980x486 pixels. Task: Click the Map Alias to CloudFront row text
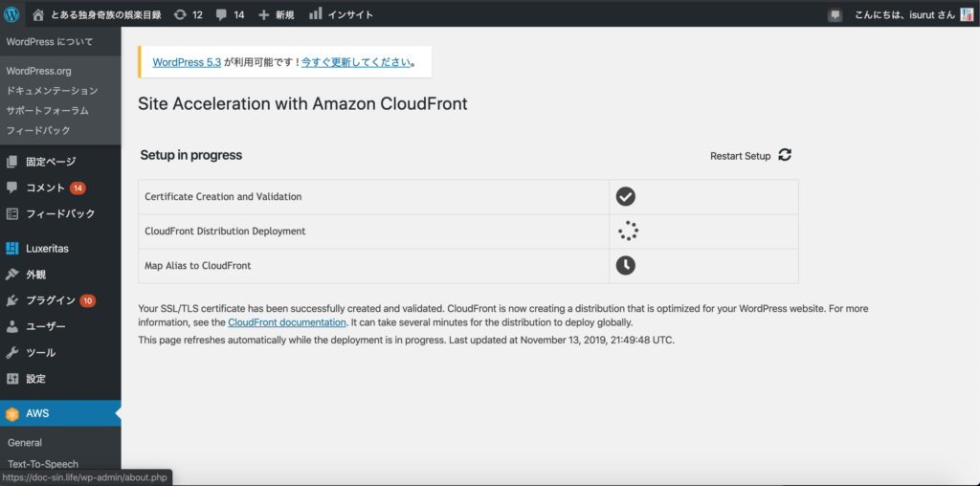click(x=197, y=266)
